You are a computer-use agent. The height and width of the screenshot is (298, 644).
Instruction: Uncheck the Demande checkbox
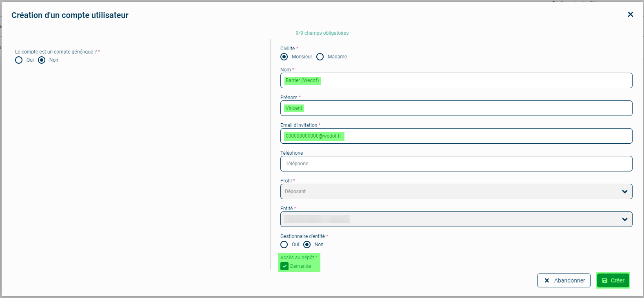point(284,266)
